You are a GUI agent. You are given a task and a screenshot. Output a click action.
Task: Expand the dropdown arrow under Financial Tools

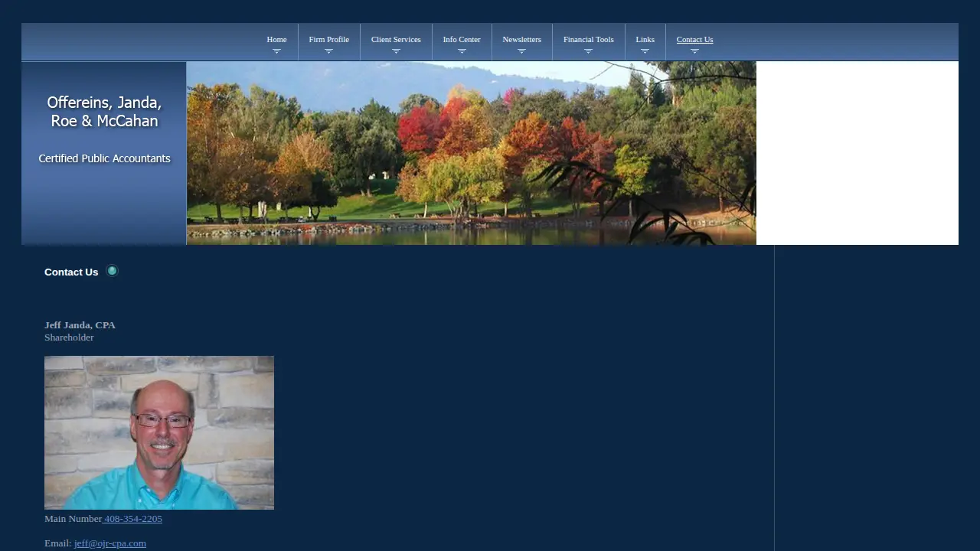588,51
